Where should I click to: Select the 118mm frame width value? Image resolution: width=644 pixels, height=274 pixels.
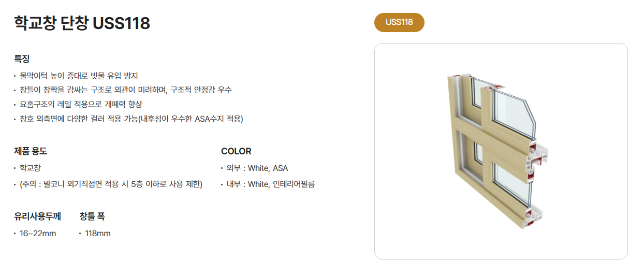(x=98, y=234)
